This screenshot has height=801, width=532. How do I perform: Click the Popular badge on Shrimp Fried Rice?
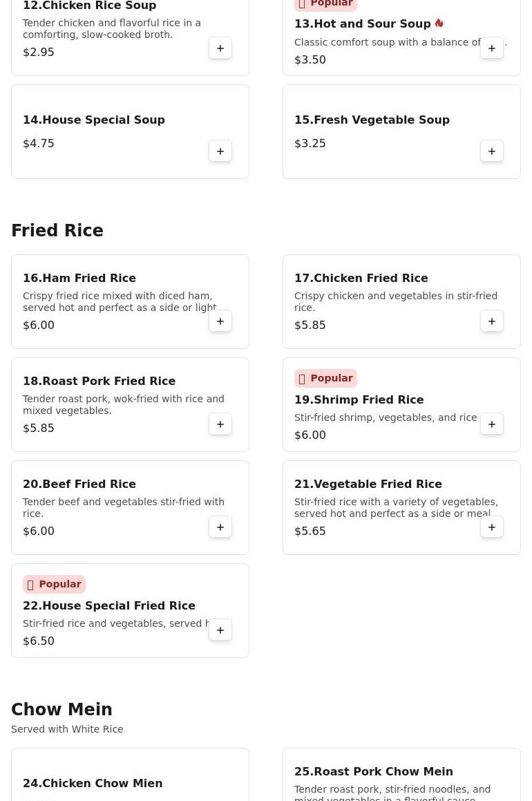tap(325, 378)
